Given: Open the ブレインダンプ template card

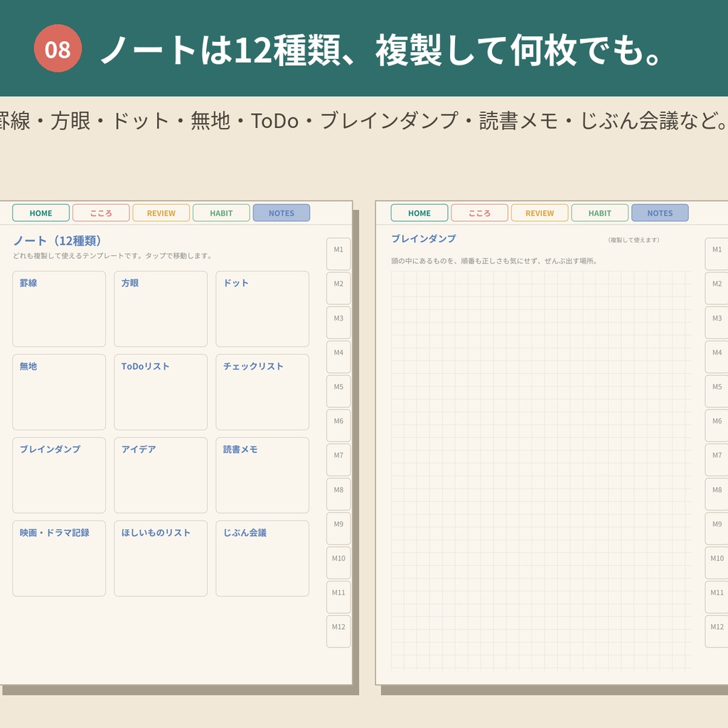Looking at the screenshot, I should pyautogui.click(x=59, y=476).
